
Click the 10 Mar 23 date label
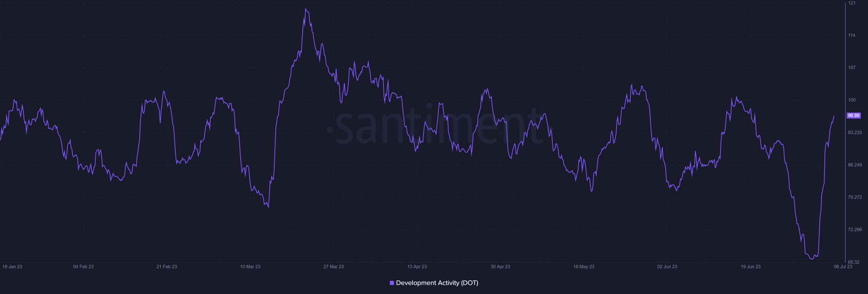pos(250,267)
